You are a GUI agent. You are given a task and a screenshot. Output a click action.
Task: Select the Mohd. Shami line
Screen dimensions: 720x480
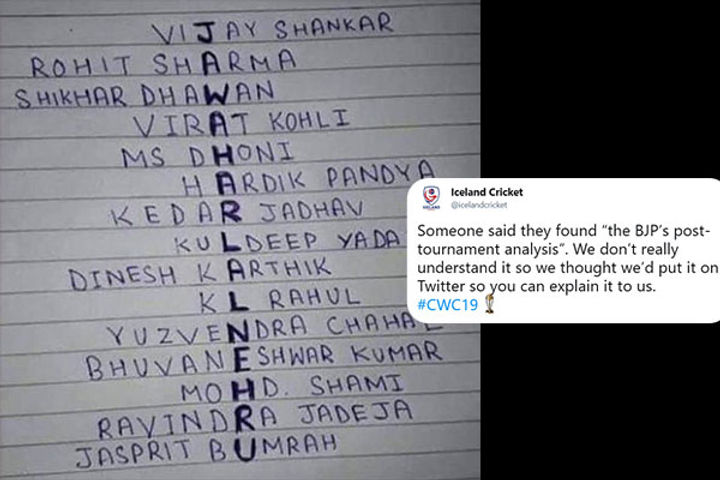click(264, 385)
